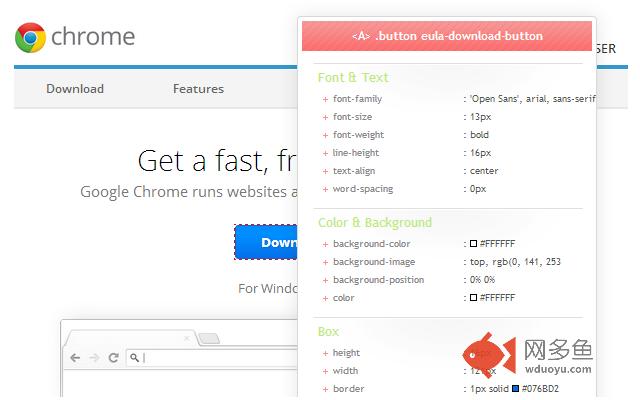The image size is (640, 400).
Task: Click the top, rgb(0, 141, 253 value
Action: [x=515, y=262]
